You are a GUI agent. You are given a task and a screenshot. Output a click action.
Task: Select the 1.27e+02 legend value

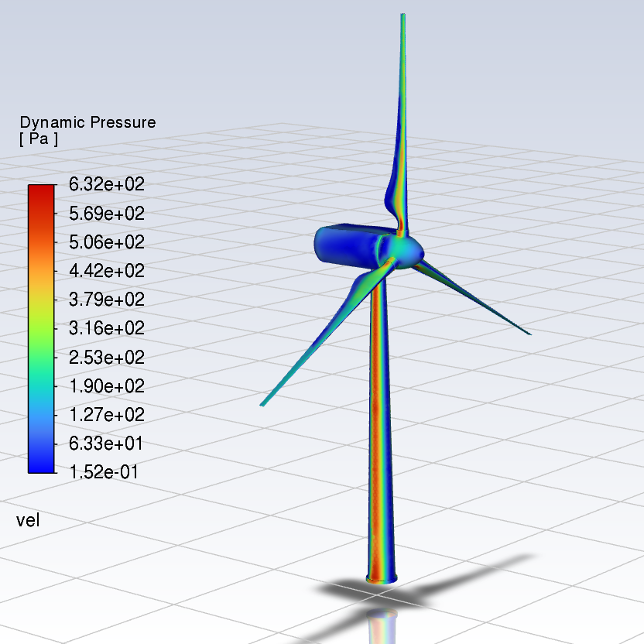[107, 415]
